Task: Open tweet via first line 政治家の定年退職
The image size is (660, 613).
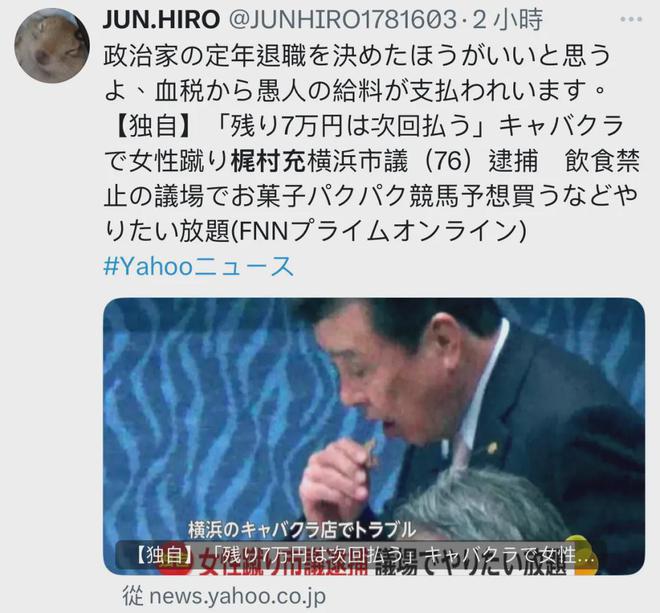Action: [x=357, y=56]
